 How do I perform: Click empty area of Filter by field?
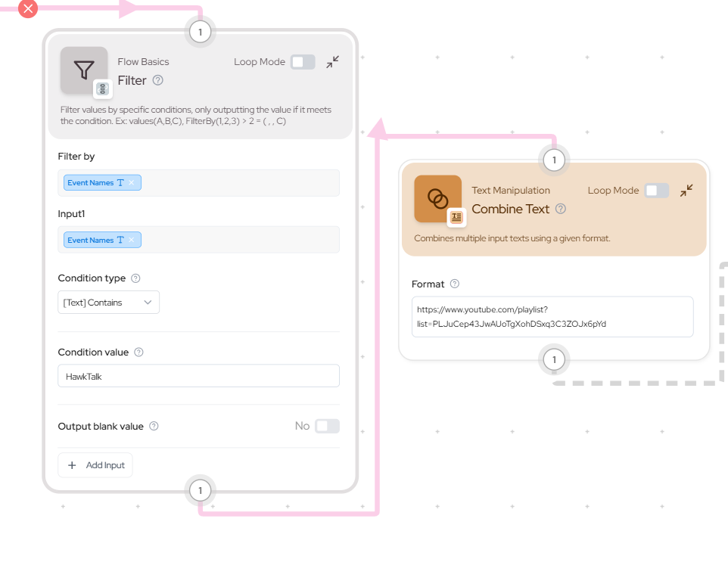tap(240, 183)
